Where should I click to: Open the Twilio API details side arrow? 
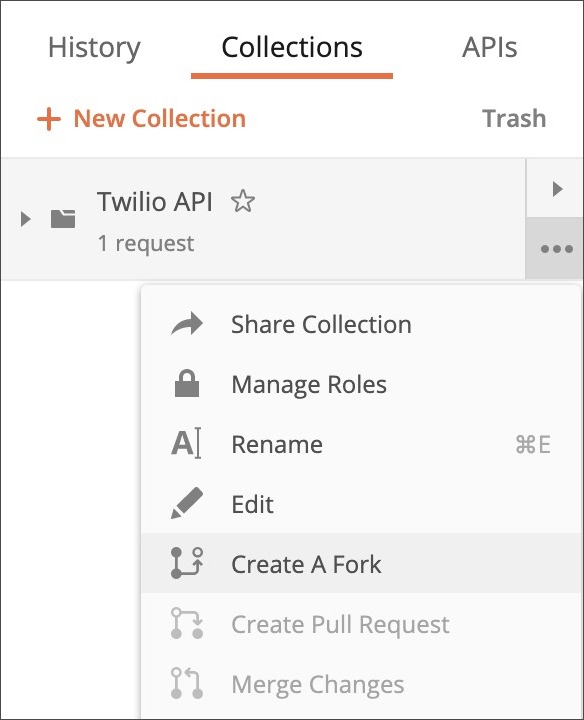coord(557,189)
